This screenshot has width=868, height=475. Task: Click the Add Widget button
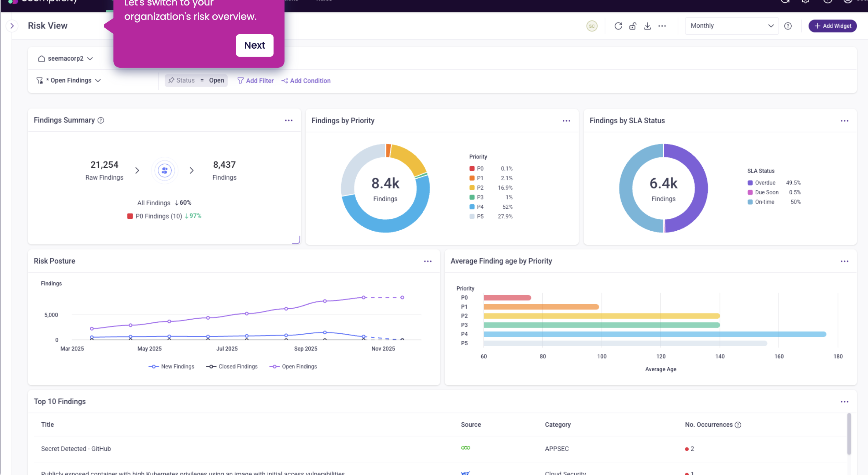tap(832, 26)
